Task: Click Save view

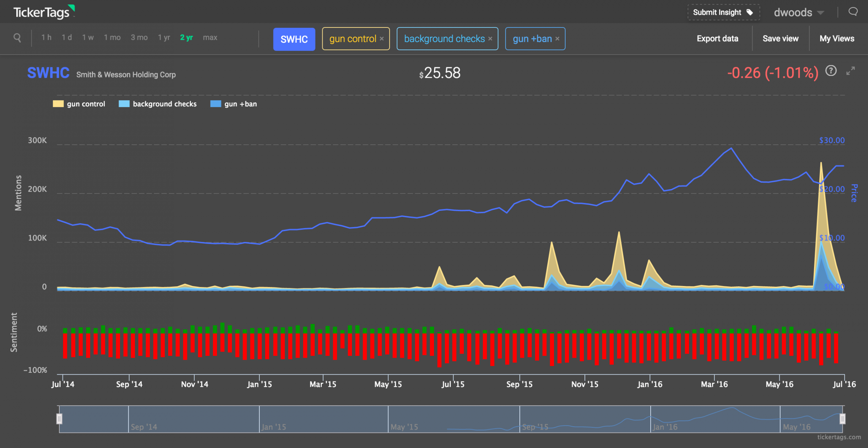Action: pyautogui.click(x=780, y=39)
